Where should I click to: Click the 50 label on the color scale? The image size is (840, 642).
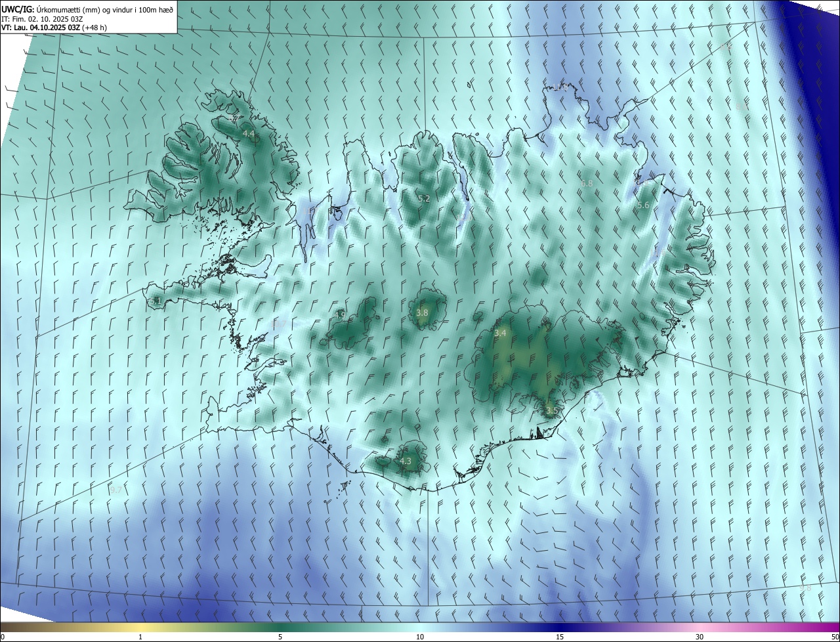coord(835,637)
